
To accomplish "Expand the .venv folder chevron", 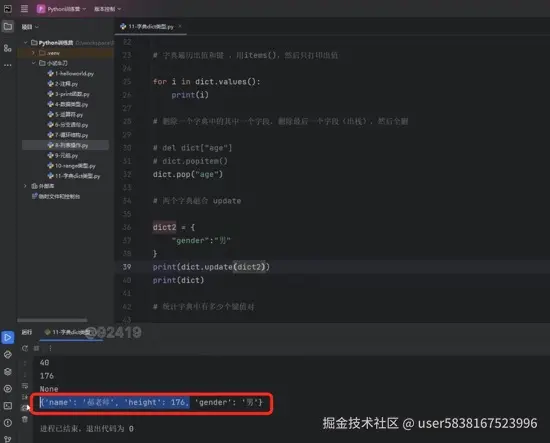I will 34,53.
